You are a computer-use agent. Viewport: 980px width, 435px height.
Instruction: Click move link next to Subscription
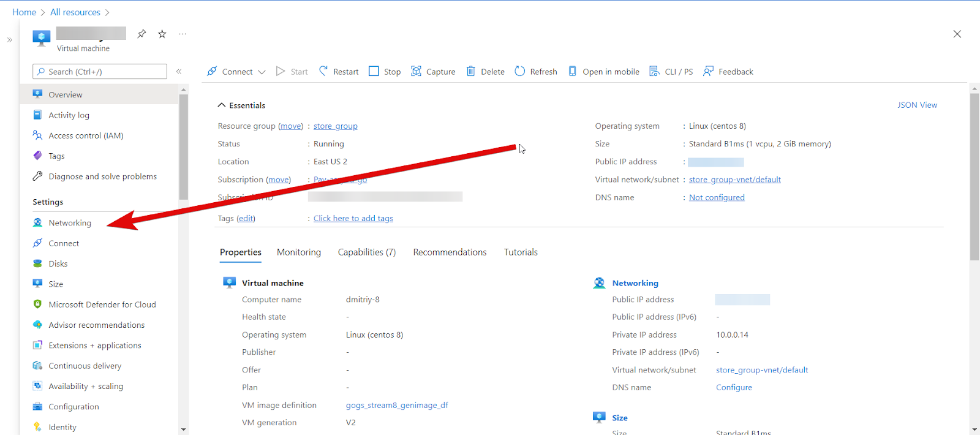pyautogui.click(x=279, y=180)
